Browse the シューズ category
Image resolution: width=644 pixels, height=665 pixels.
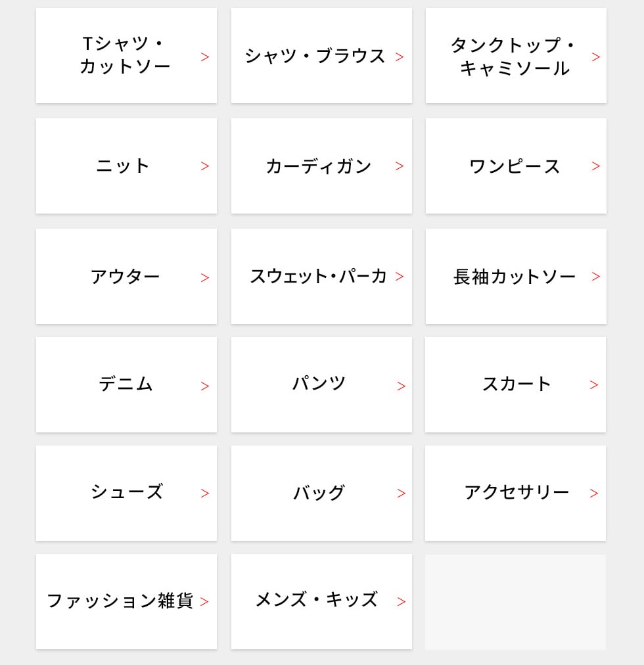click(x=126, y=493)
